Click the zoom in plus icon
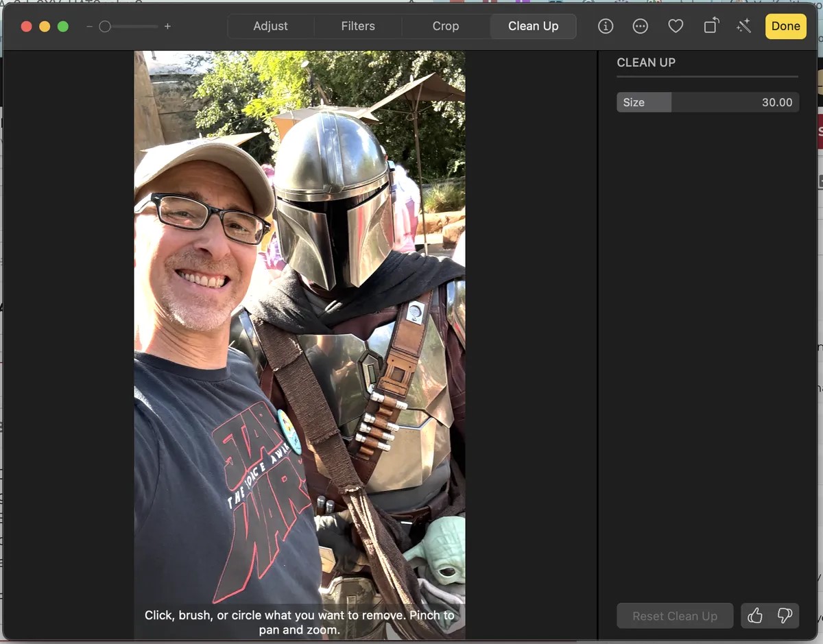The width and height of the screenshot is (823, 644). 167,27
